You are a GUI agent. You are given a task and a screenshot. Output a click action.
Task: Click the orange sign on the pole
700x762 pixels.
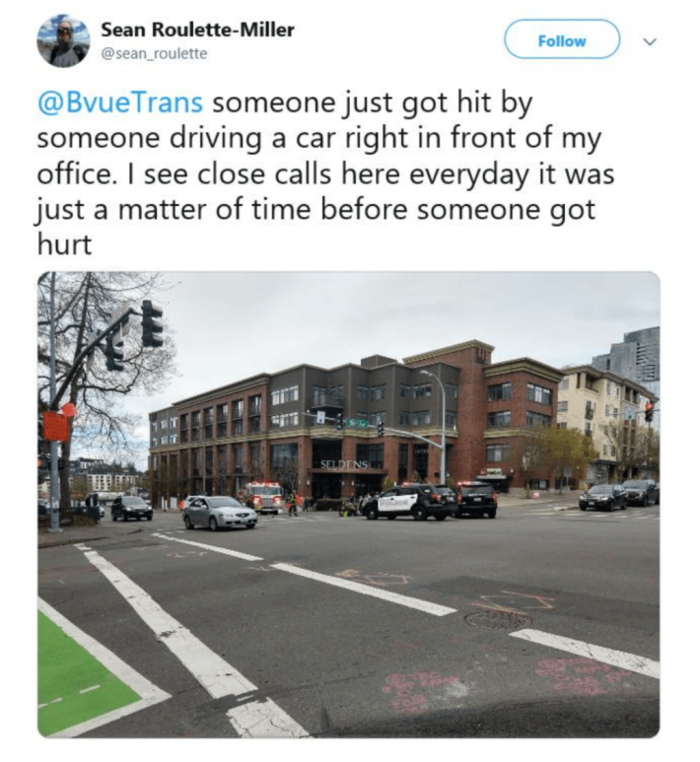[x=55, y=426]
